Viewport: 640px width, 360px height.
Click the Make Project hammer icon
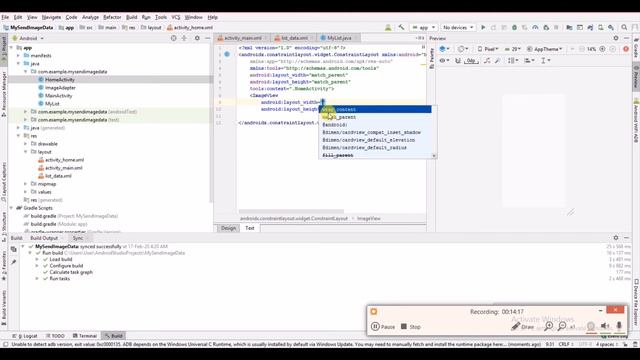click(402, 27)
